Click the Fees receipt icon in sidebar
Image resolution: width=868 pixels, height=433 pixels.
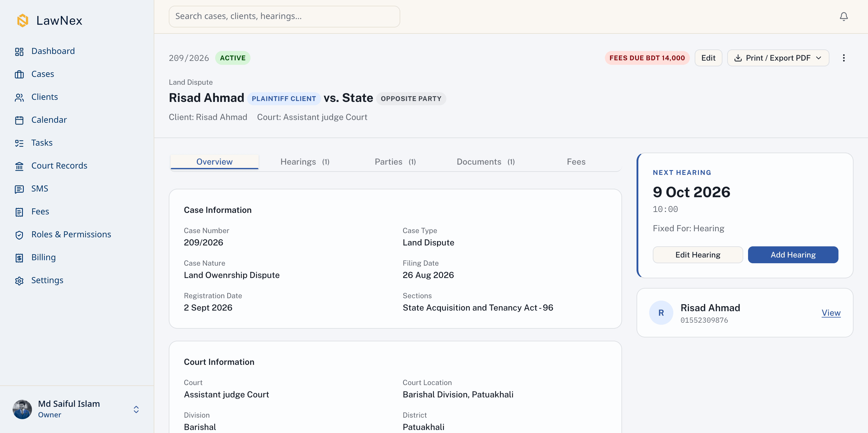click(x=19, y=212)
